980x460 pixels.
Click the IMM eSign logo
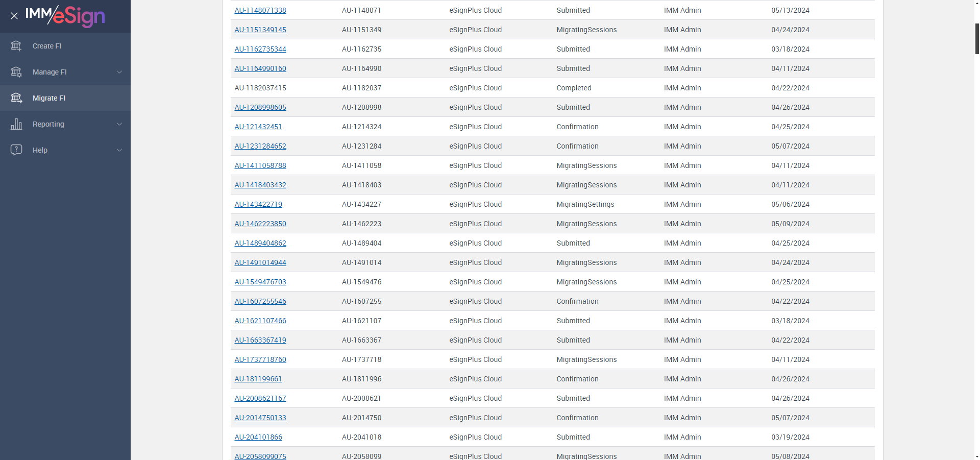(65, 16)
